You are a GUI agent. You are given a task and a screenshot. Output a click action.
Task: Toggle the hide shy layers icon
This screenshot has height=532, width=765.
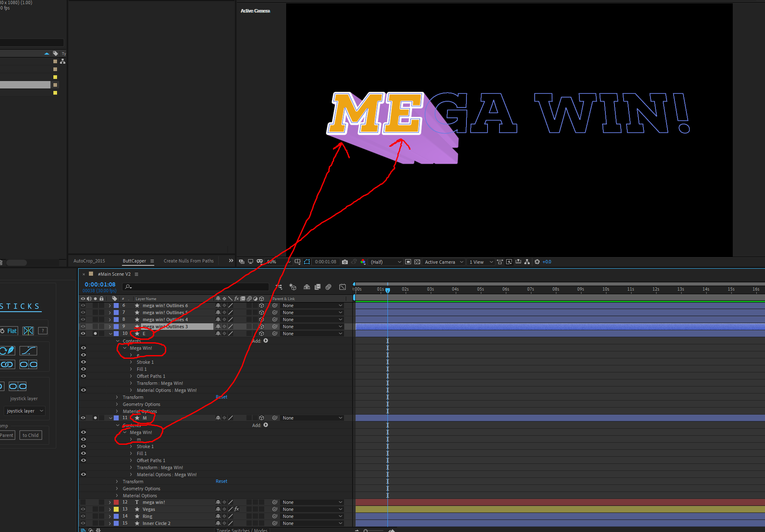tap(307, 287)
